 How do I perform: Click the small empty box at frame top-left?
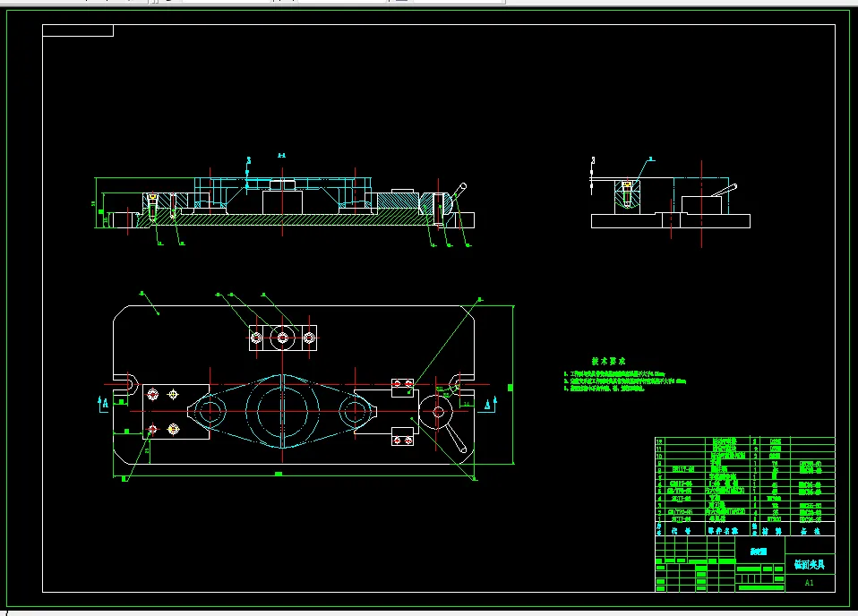coord(78,30)
